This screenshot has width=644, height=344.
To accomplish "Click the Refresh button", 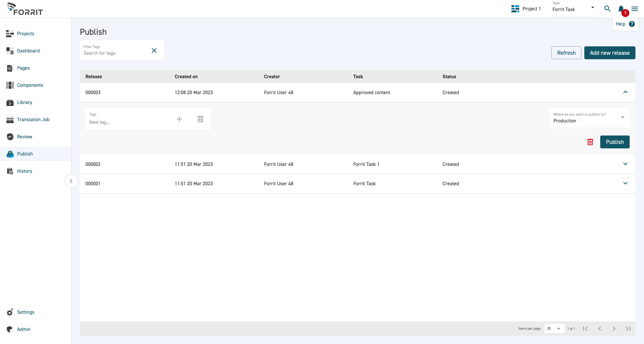I will pos(566,52).
